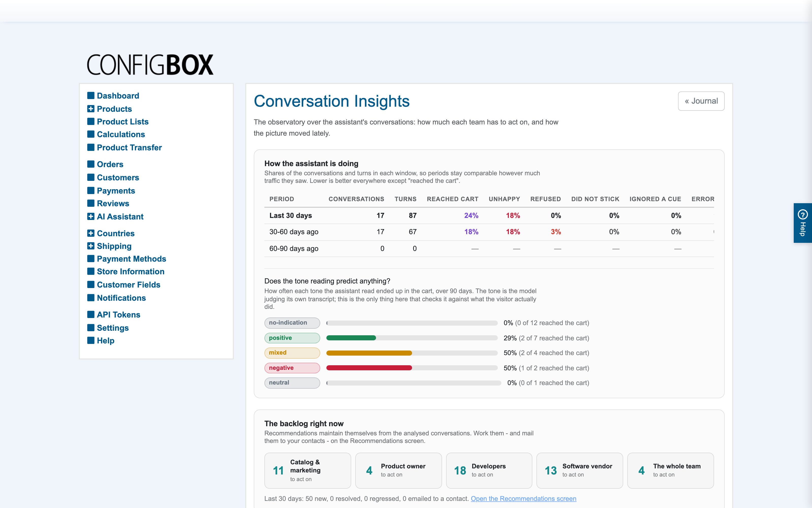Go to the Reviews page
The height and width of the screenshot is (508, 812).
tap(113, 204)
